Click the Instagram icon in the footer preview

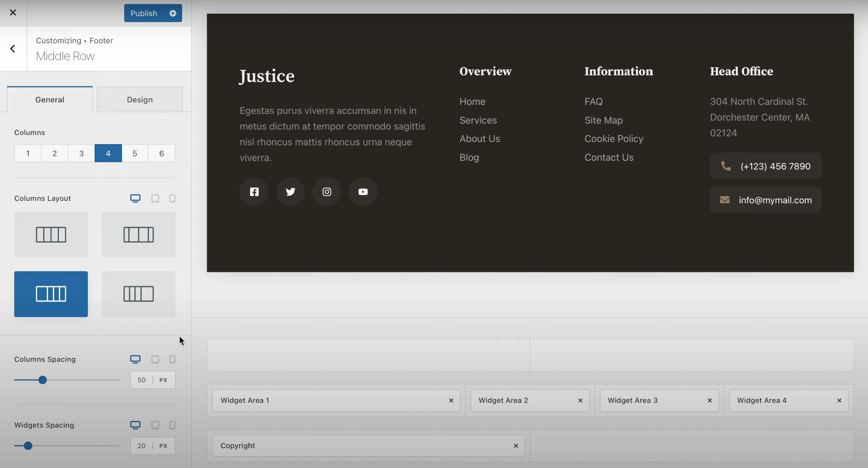click(326, 192)
